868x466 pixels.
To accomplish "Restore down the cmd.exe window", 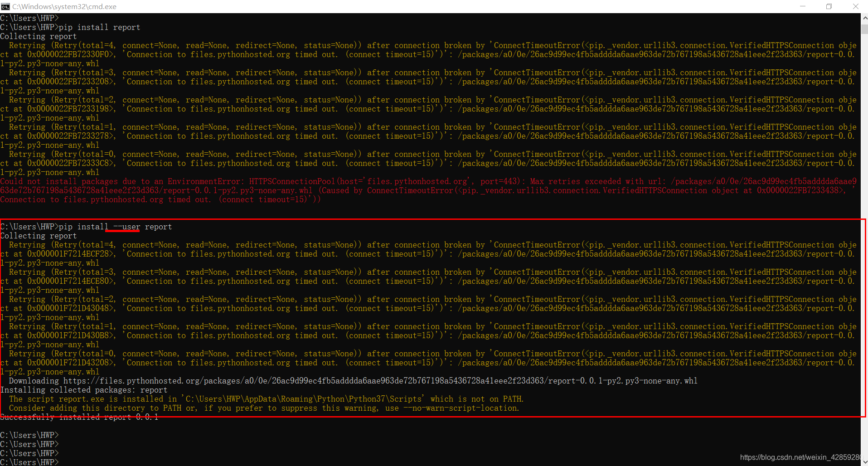I will [829, 6].
